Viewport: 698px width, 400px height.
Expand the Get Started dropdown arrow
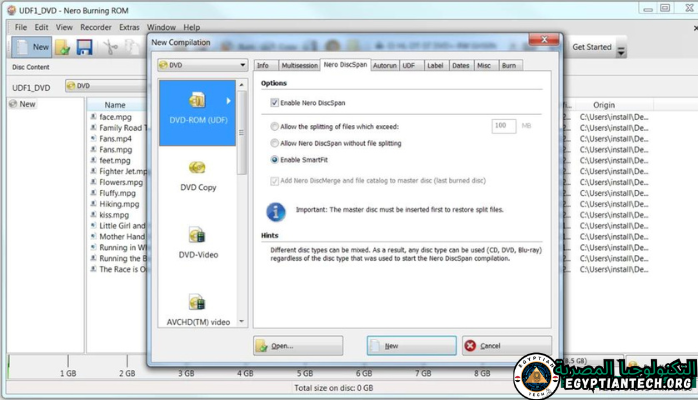point(621,50)
